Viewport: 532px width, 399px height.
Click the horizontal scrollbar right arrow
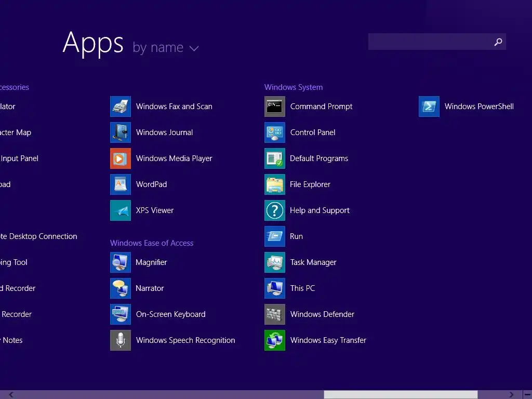[511, 395]
